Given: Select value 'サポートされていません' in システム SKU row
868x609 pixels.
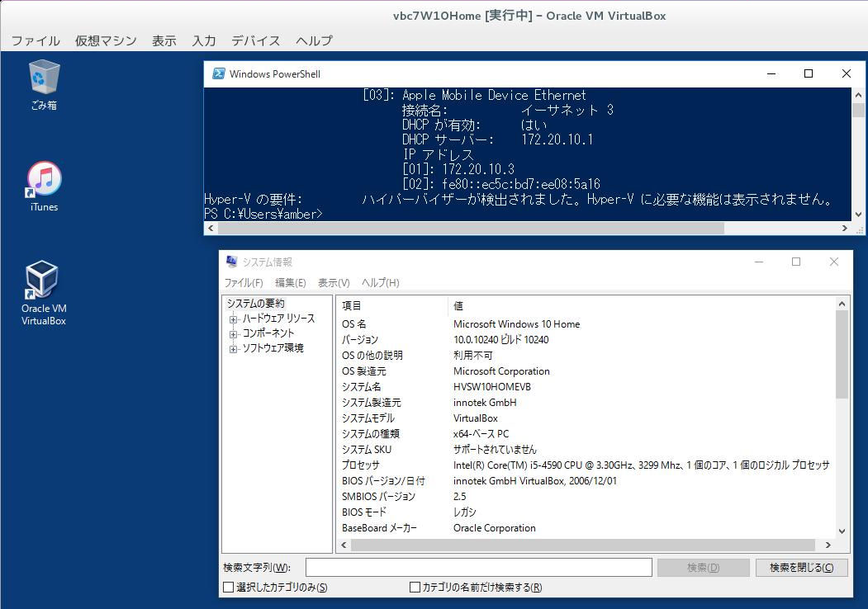Looking at the screenshot, I should tap(495, 449).
